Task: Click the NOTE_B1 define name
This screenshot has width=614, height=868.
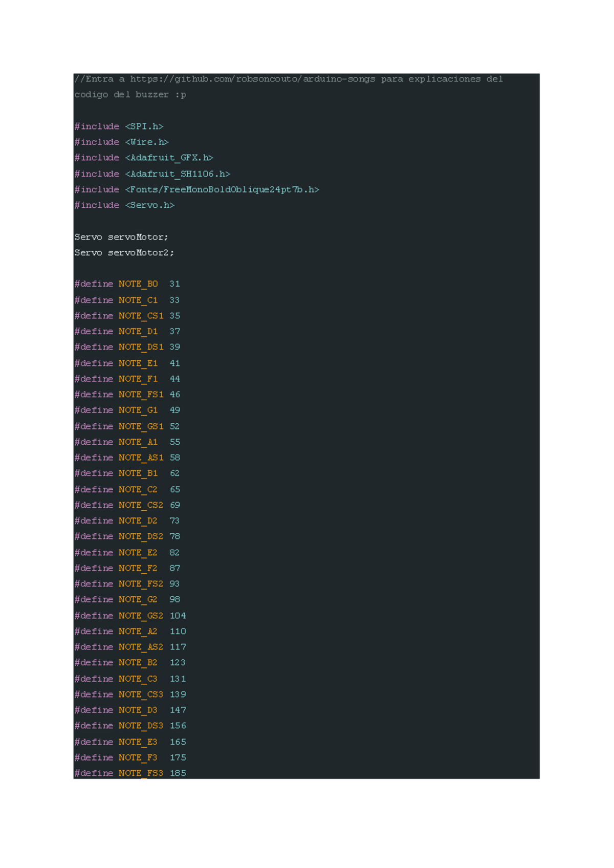Action: [138, 473]
